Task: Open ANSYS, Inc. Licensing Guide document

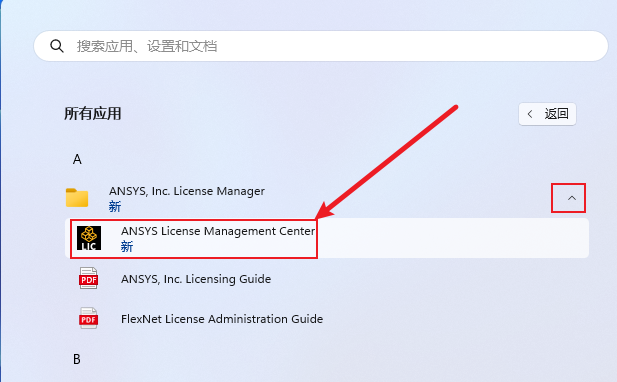Action: click(196, 279)
